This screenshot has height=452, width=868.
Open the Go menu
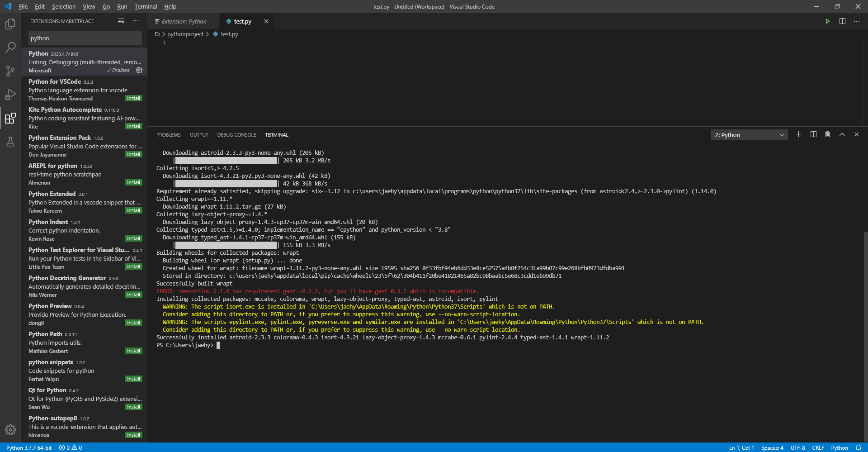click(106, 6)
